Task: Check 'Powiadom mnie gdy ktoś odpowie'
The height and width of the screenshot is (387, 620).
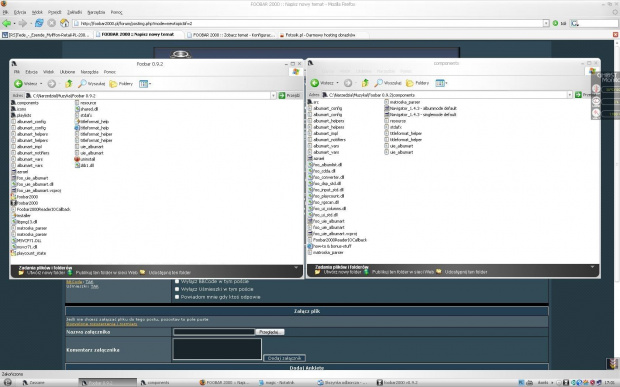Action: pyautogui.click(x=177, y=297)
